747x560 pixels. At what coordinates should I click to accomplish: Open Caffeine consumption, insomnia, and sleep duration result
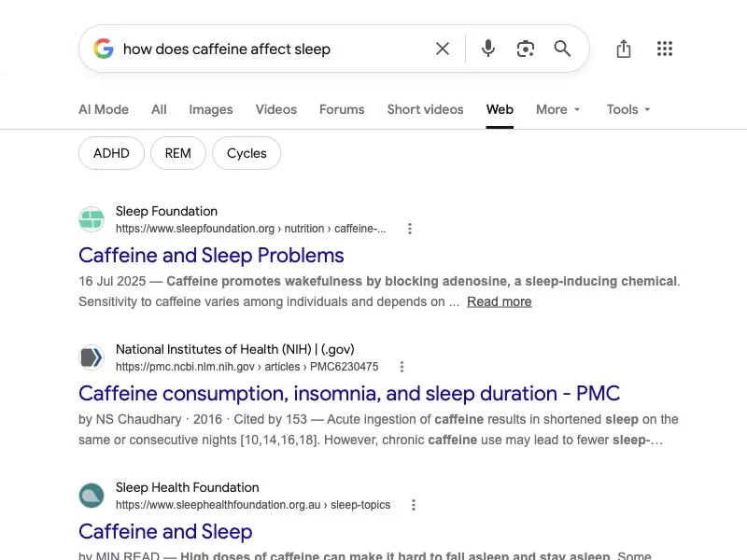tap(349, 394)
